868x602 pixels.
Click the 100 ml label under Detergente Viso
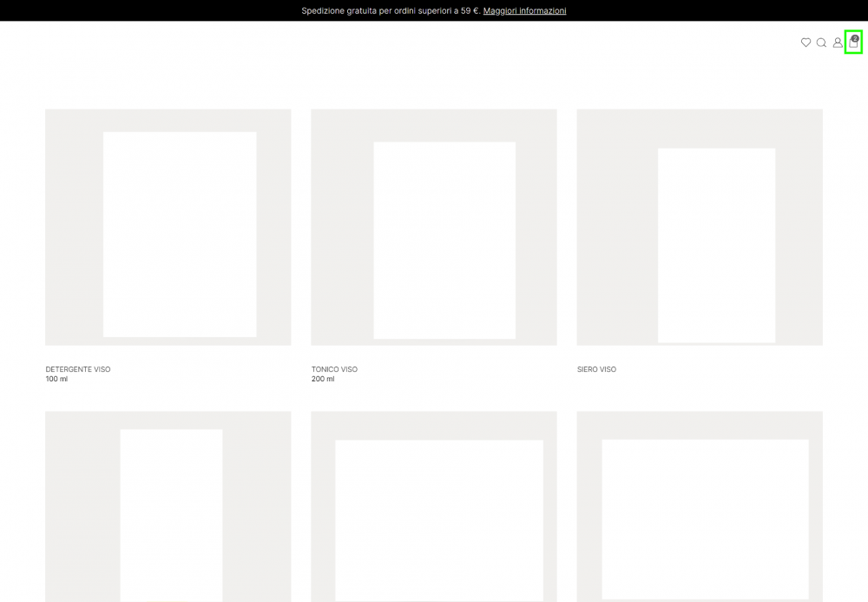[x=56, y=379]
